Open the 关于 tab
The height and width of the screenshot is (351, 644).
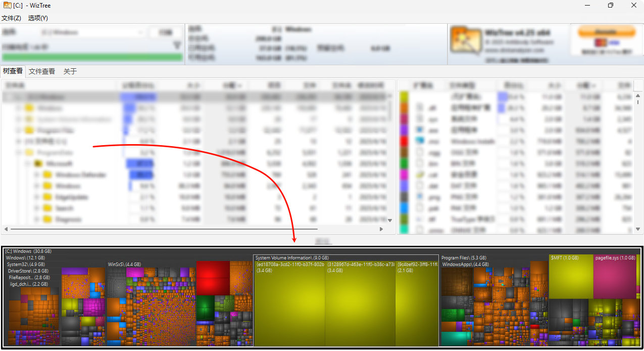coord(70,71)
